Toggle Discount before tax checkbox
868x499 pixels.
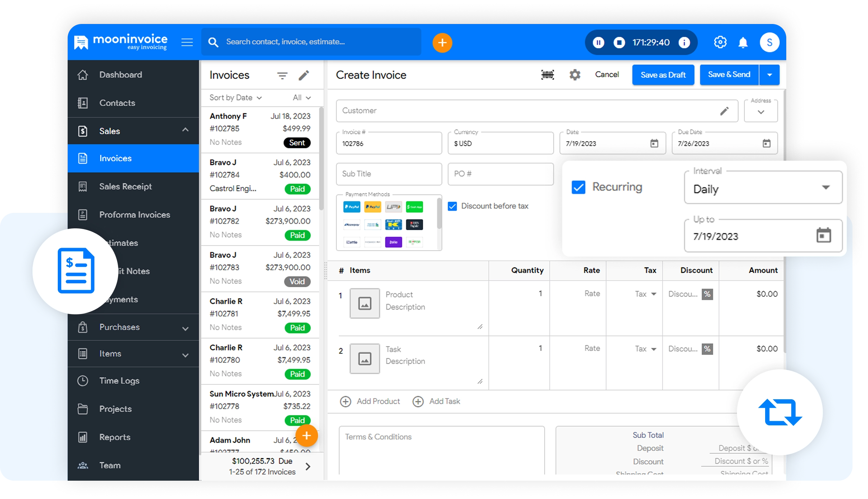pos(452,206)
